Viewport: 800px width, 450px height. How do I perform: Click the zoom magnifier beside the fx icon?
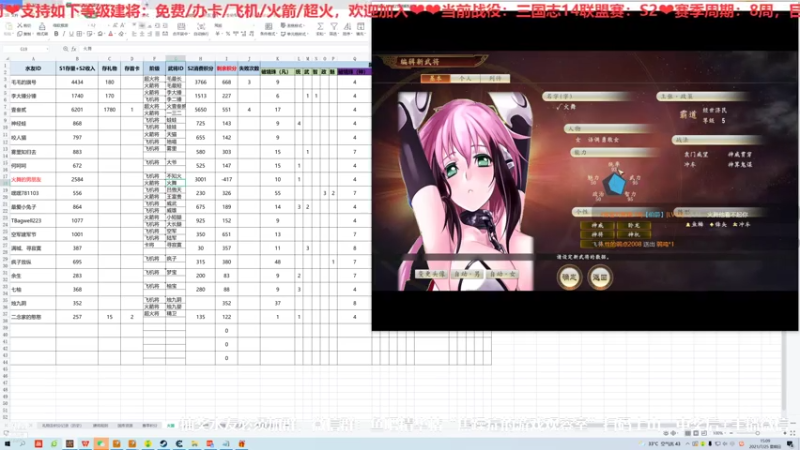(65, 49)
